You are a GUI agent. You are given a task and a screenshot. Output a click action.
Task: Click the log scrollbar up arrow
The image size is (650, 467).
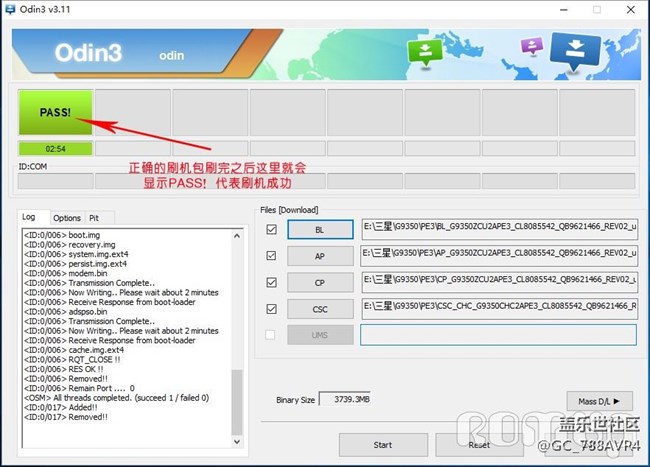(237, 235)
